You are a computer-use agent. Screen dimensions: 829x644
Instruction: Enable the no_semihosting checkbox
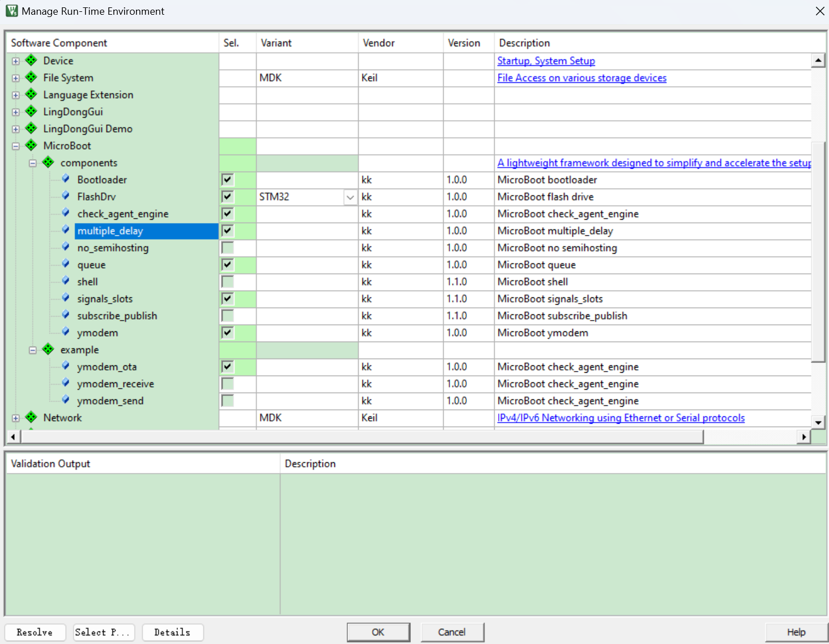click(227, 248)
